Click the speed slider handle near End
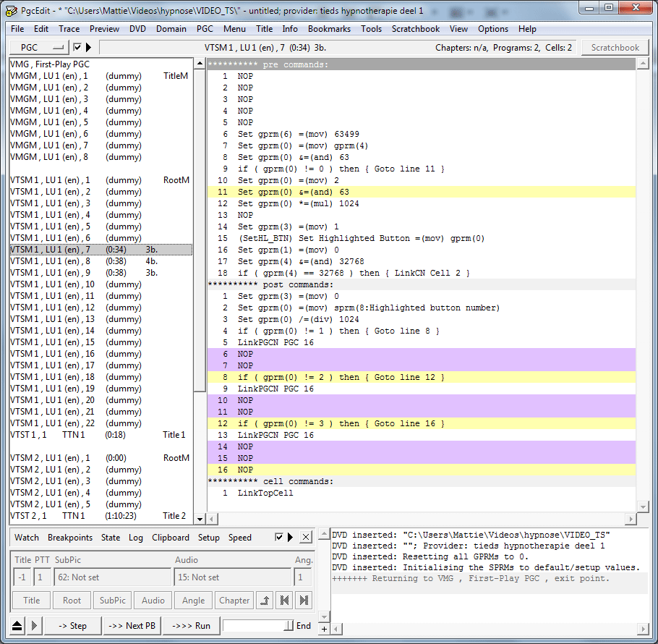This screenshot has width=658, height=644. tap(290, 626)
